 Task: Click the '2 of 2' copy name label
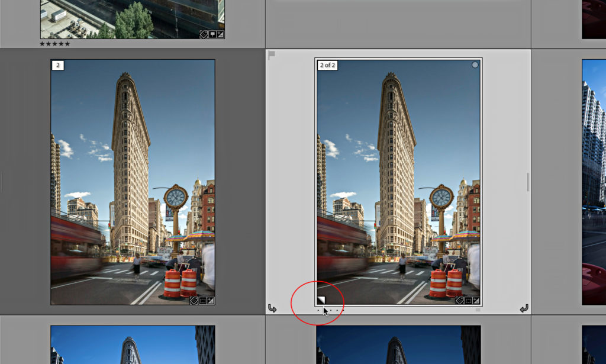pos(328,66)
